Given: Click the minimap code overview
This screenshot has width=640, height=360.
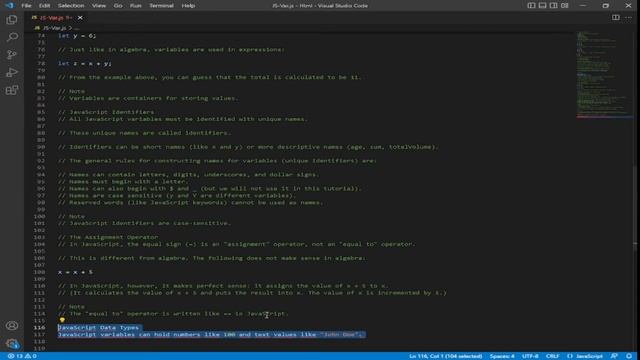Looking at the screenshot, I should pyautogui.click(x=604, y=75).
